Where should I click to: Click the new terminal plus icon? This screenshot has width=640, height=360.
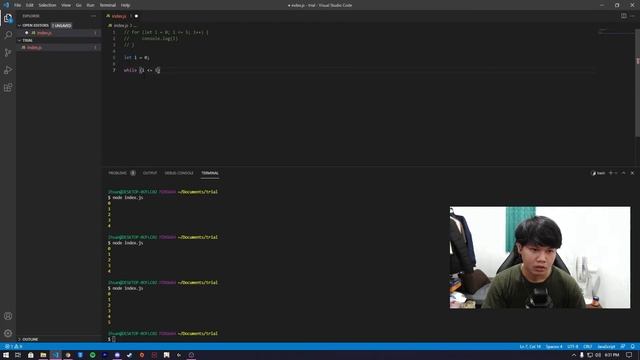pyautogui.click(x=611, y=173)
